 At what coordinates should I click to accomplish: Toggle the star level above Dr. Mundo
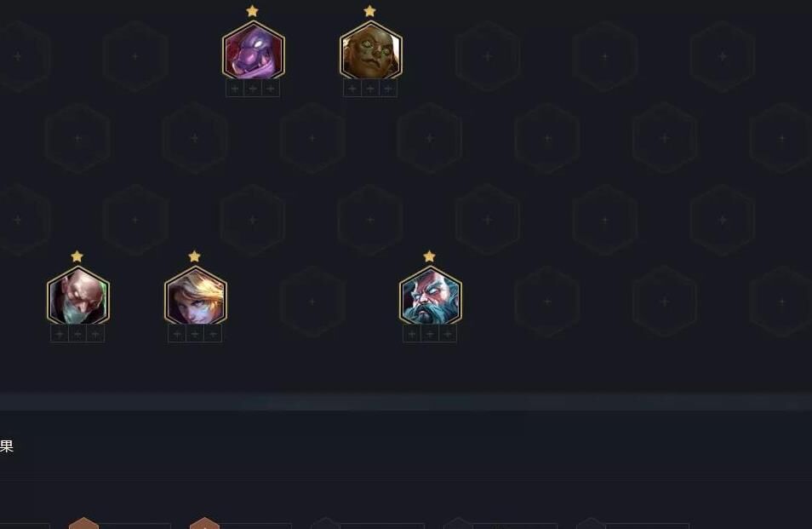coord(252,11)
